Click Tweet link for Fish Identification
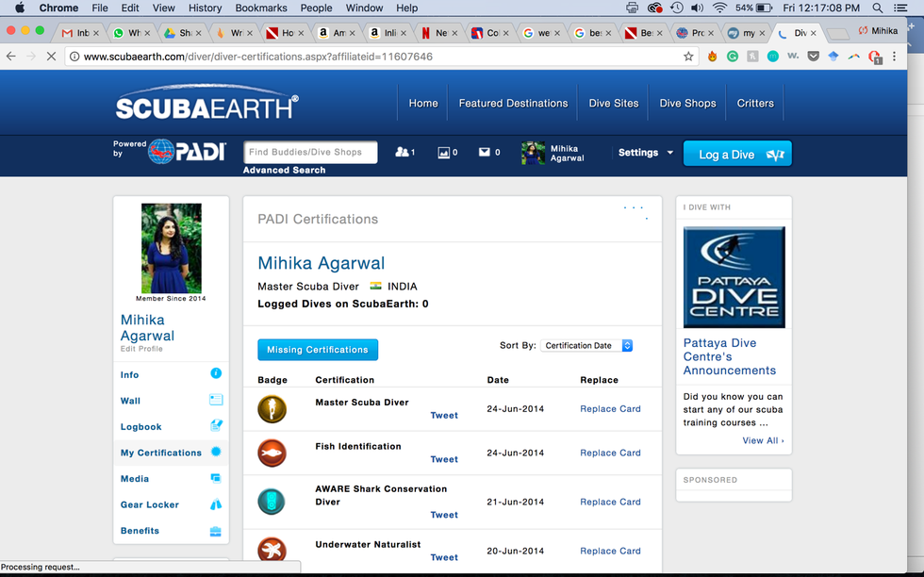Viewport: 924px width, 577px height. pyautogui.click(x=444, y=460)
